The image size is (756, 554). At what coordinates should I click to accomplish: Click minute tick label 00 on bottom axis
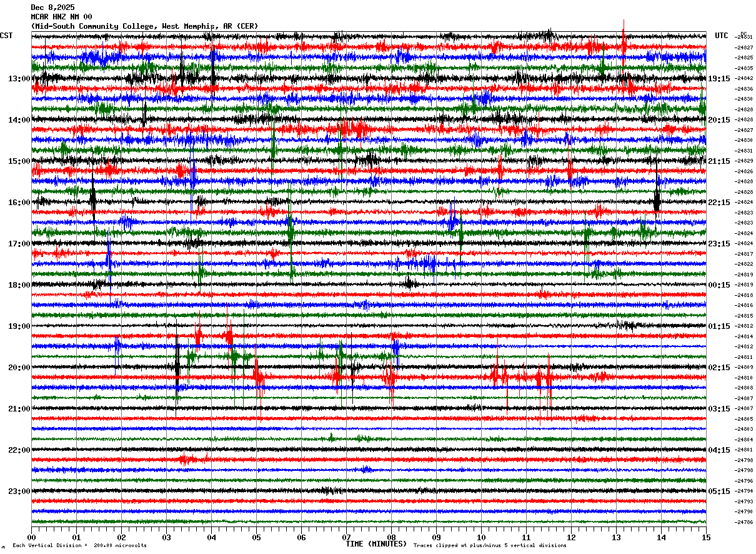pyautogui.click(x=31, y=536)
